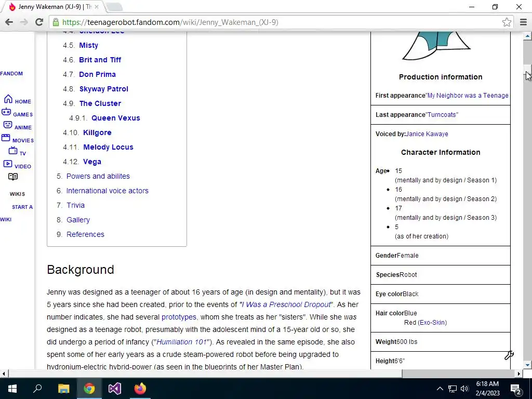Screen dimensions: 532x399
Task: Open the Movies sidebar icon
Action: click(x=6, y=137)
